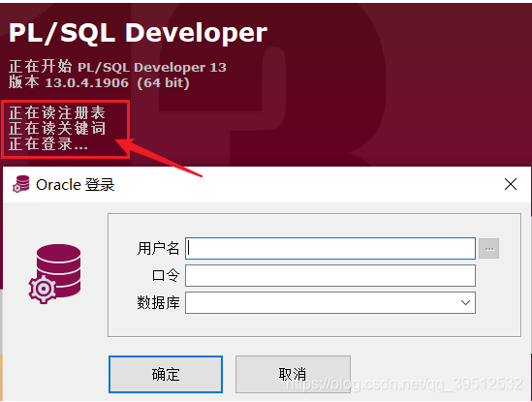Image resolution: width=532 pixels, height=402 pixels.
Task: Click the 正在登录... status text
Action: (48, 143)
